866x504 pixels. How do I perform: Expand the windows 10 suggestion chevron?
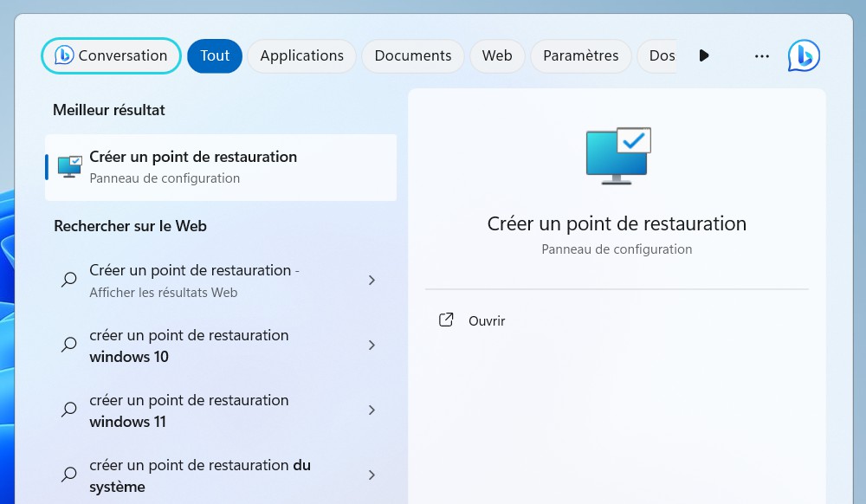point(372,345)
